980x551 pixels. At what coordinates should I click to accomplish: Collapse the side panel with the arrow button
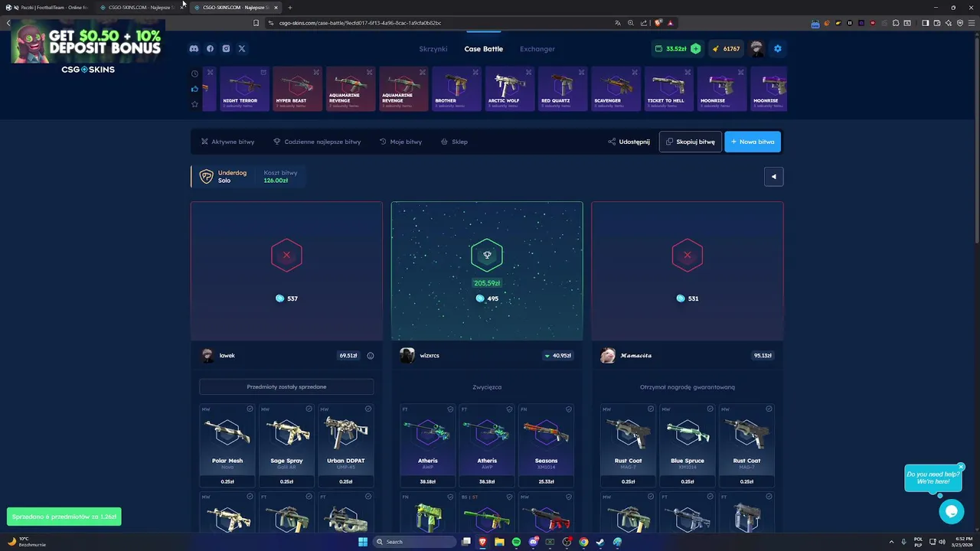(773, 177)
